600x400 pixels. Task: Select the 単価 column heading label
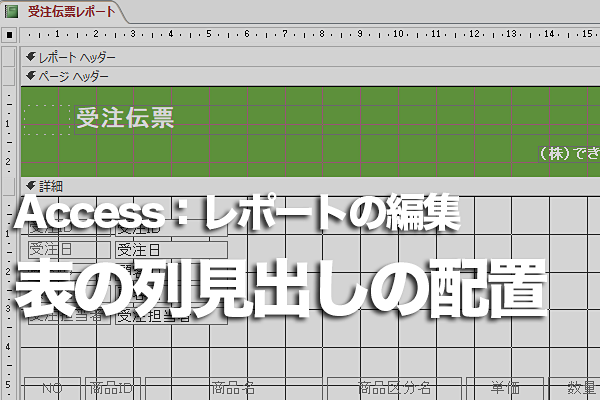[505, 388]
